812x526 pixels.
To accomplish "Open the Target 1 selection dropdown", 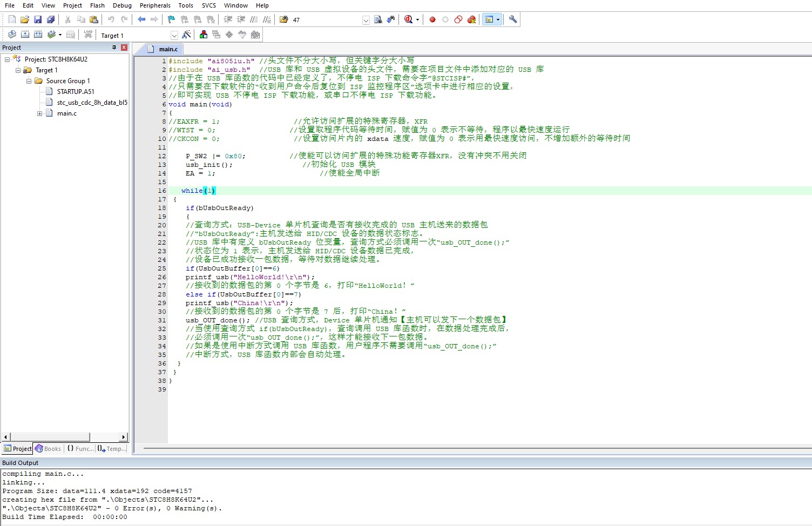I will click(x=174, y=35).
